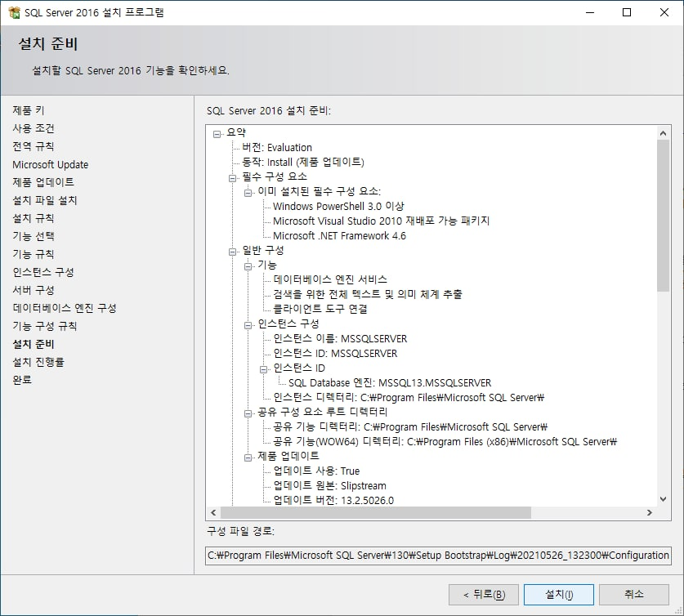This screenshot has width=684, height=616.
Task: Select the current 설치 준비 step
Action: click(34, 344)
